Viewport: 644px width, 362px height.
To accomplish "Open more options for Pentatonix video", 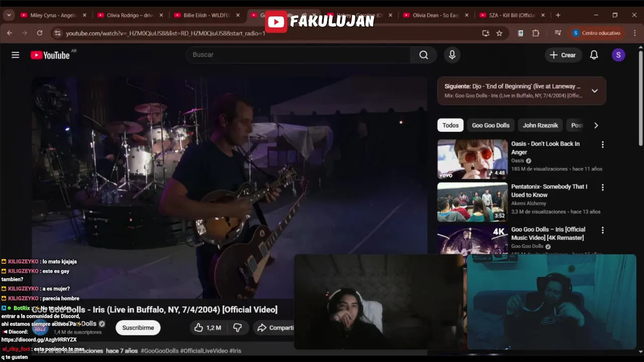I will (602, 188).
